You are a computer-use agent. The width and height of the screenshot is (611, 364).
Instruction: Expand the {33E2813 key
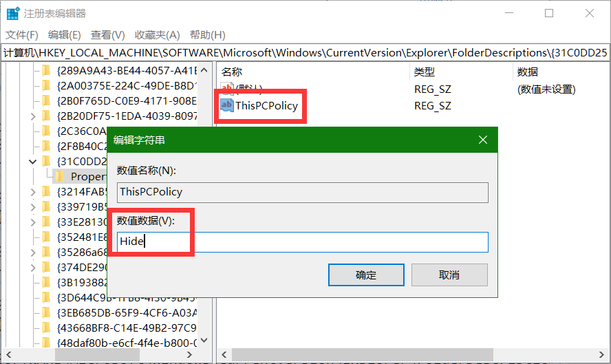[33, 222]
